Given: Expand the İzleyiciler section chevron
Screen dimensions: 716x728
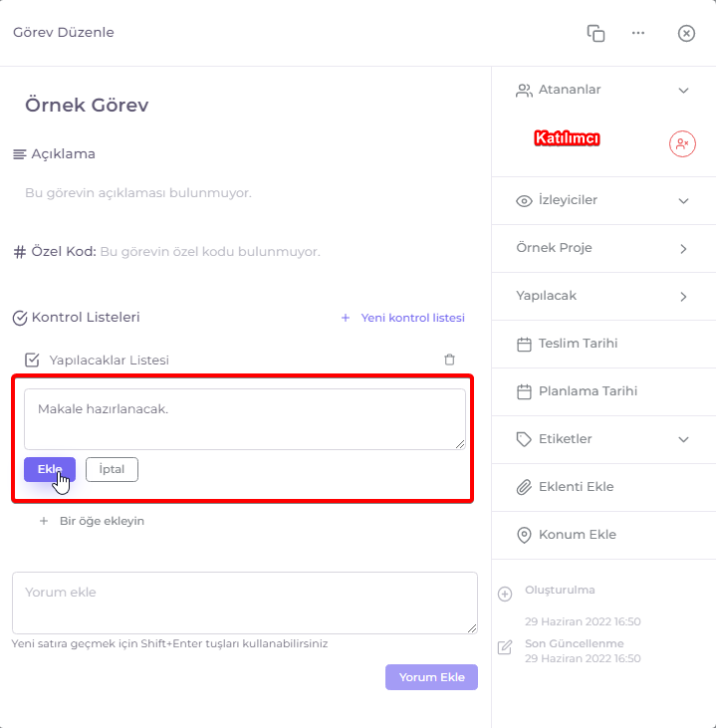Looking at the screenshot, I should click(x=683, y=201).
